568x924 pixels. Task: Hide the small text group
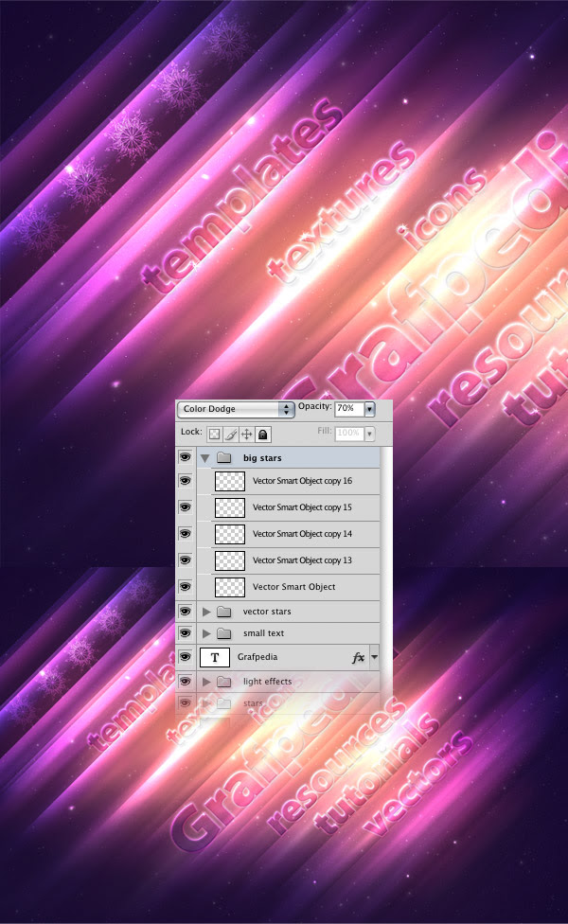tap(185, 633)
